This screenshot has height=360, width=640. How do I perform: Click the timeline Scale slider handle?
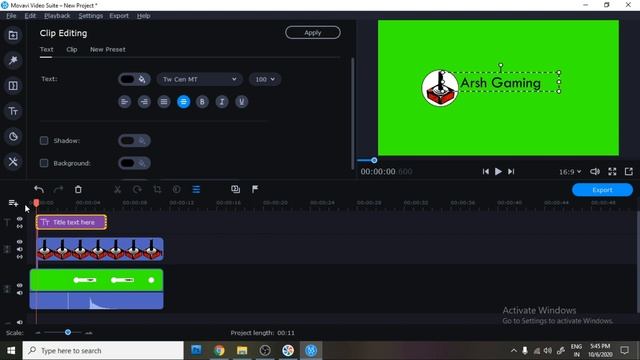point(68,332)
